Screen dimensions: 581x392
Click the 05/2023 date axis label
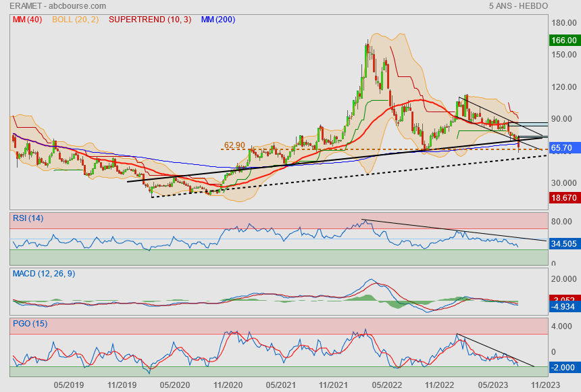(492, 385)
